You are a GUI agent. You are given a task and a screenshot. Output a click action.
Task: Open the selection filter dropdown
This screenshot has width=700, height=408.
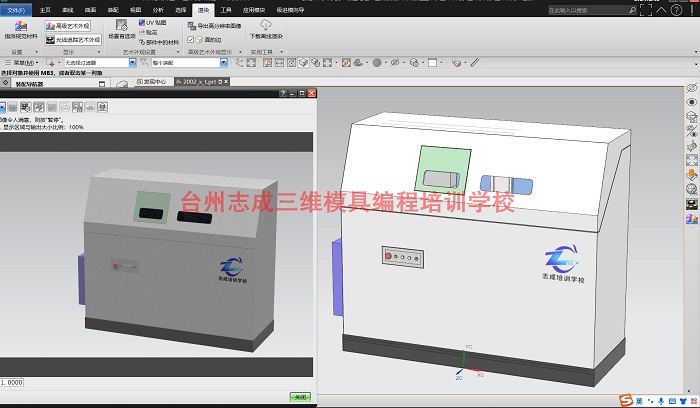point(132,62)
